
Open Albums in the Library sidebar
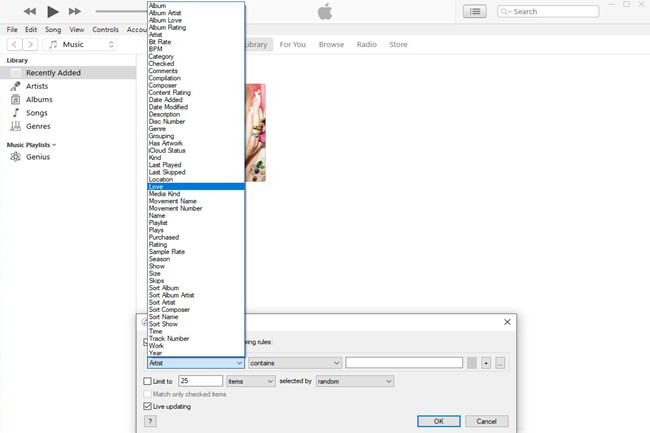pyautogui.click(x=39, y=99)
